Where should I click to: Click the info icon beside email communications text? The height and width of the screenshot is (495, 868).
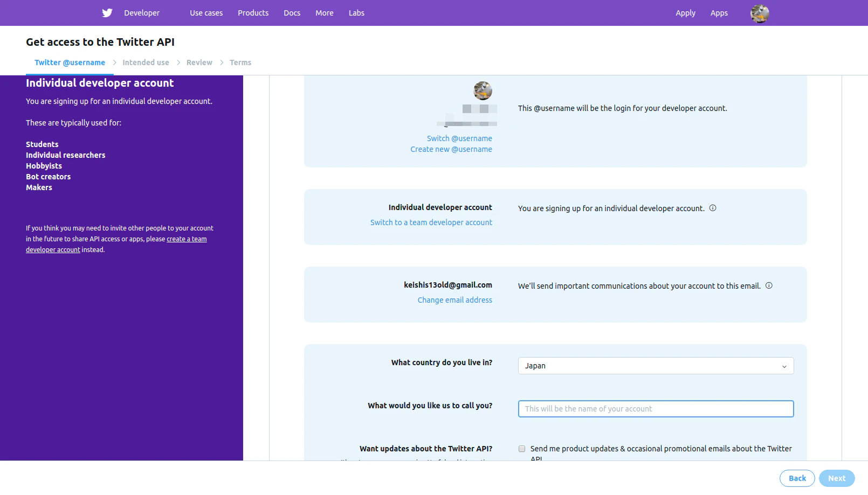click(769, 285)
